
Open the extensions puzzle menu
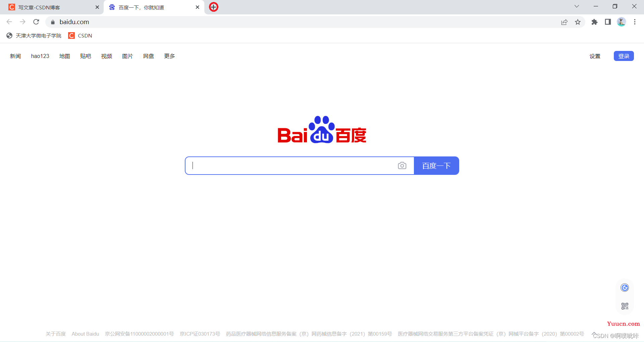click(x=594, y=22)
